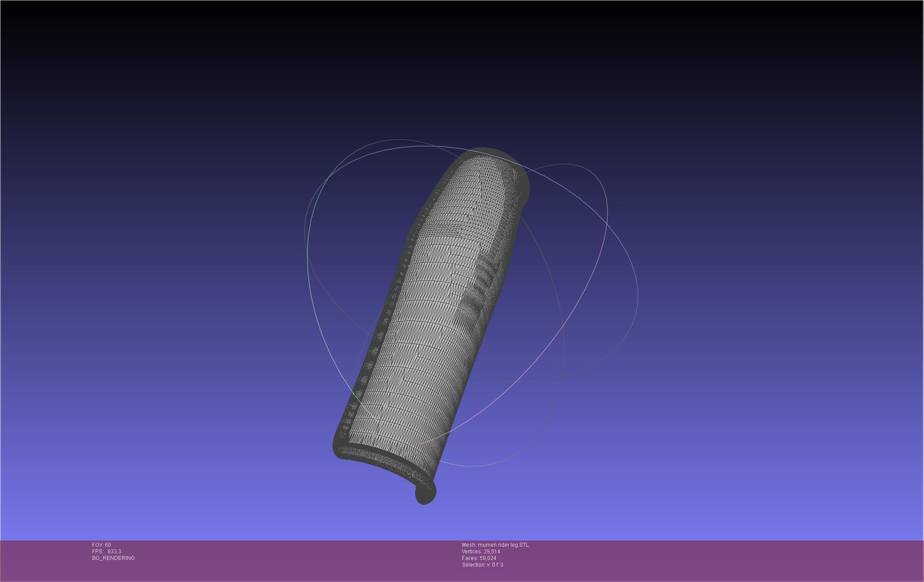
Task: Click the Mesh: mumen rider leg.STL label
Action: 496,545
